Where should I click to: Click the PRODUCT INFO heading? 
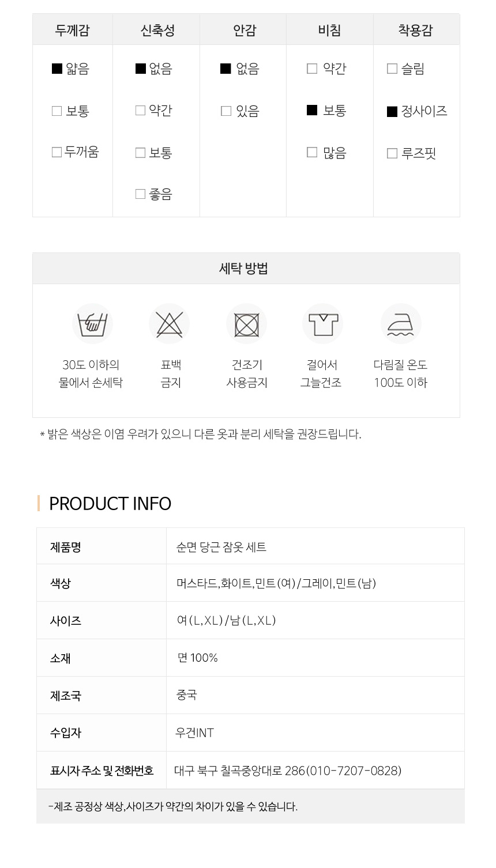point(110,504)
